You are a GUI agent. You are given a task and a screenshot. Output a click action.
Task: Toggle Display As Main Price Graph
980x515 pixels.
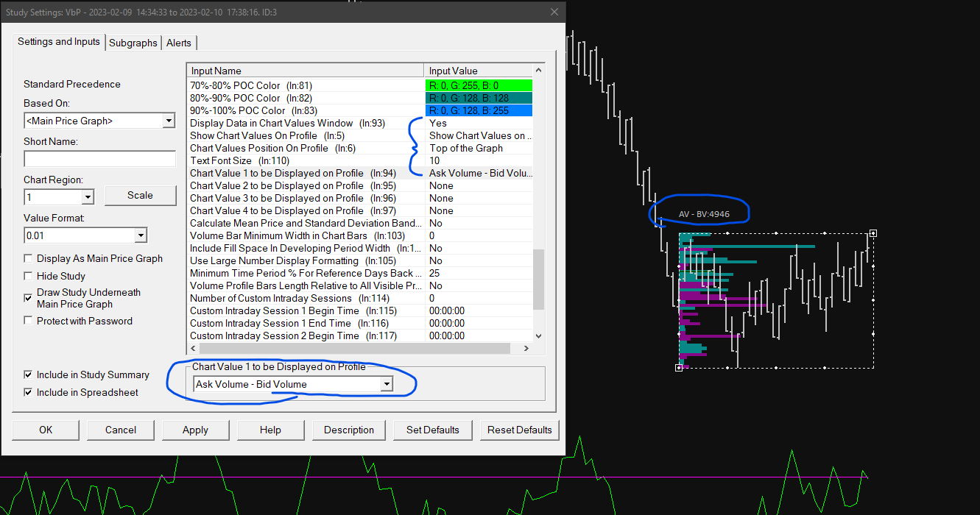coord(29,258)
